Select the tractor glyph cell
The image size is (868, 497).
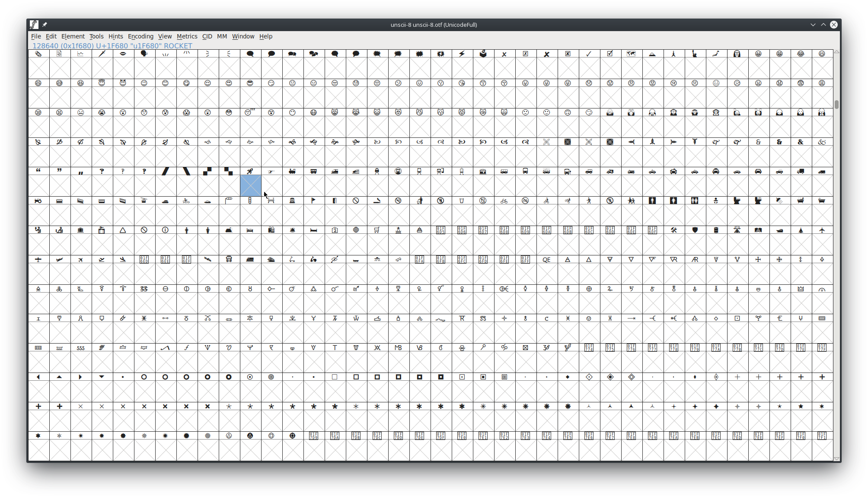[38, 201]
